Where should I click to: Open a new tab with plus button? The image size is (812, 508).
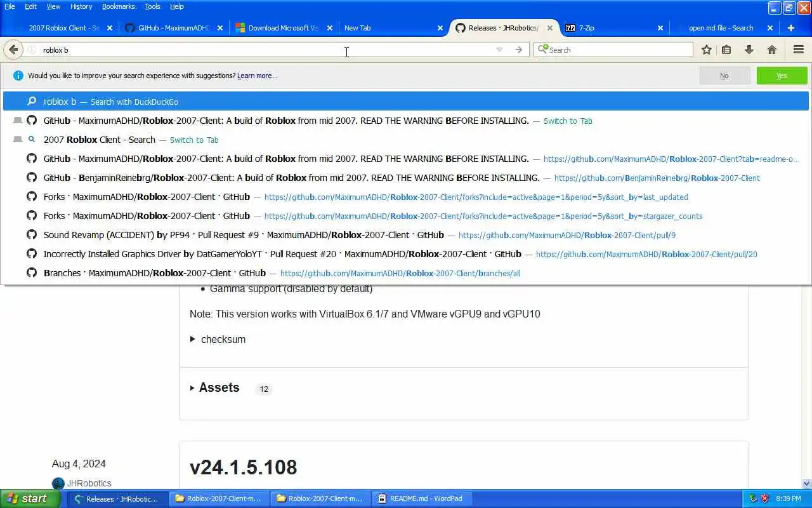click(x=790, y=28)
